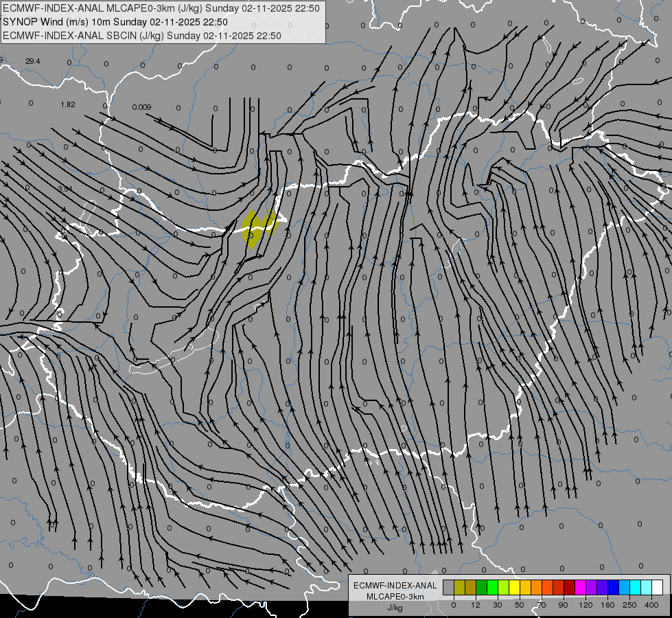
Task: Select the pure yellow legend swatch
Action: (x=515, y=588)
